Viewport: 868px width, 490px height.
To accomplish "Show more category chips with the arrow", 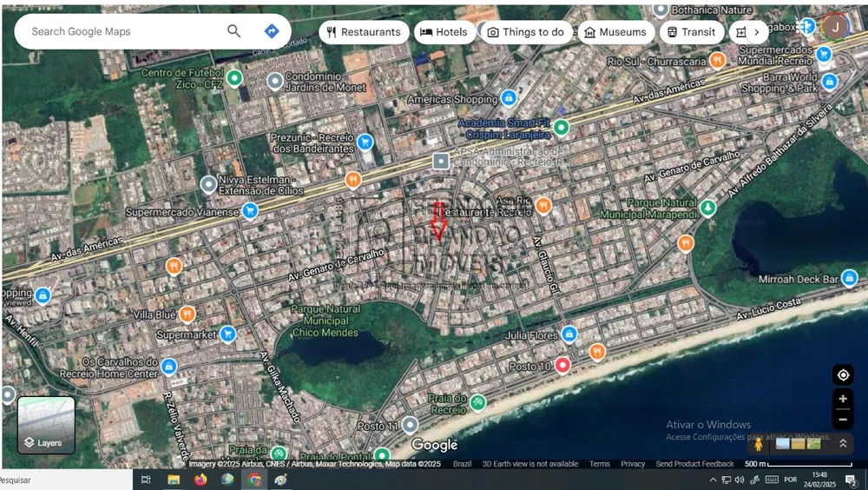I will (x=757, y=32).
